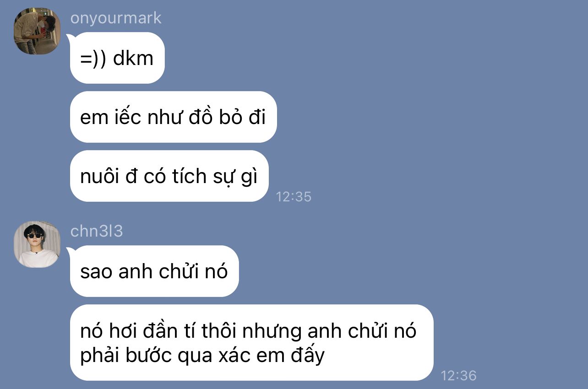Select the "sao anh chửi nó" message bubble

pos(154,271)
